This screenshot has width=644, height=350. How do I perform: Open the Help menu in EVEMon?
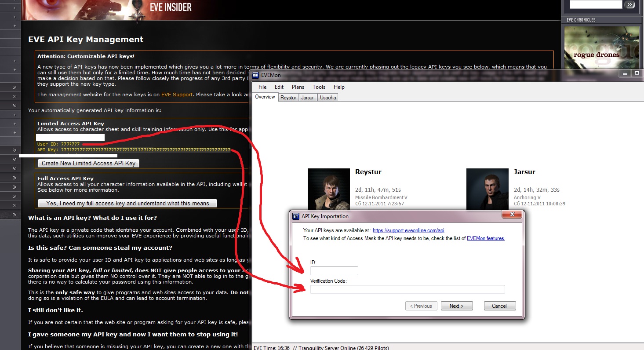point(339,87)
